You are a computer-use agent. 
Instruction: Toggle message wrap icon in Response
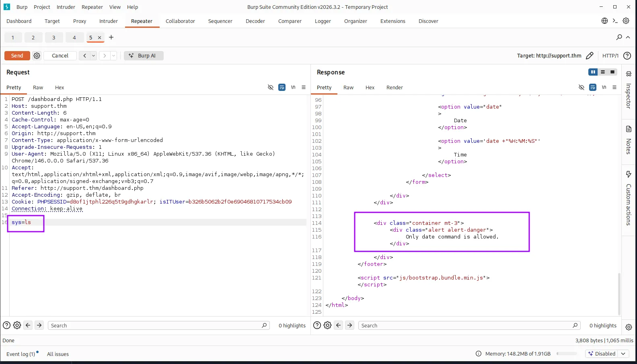[593, 87]
